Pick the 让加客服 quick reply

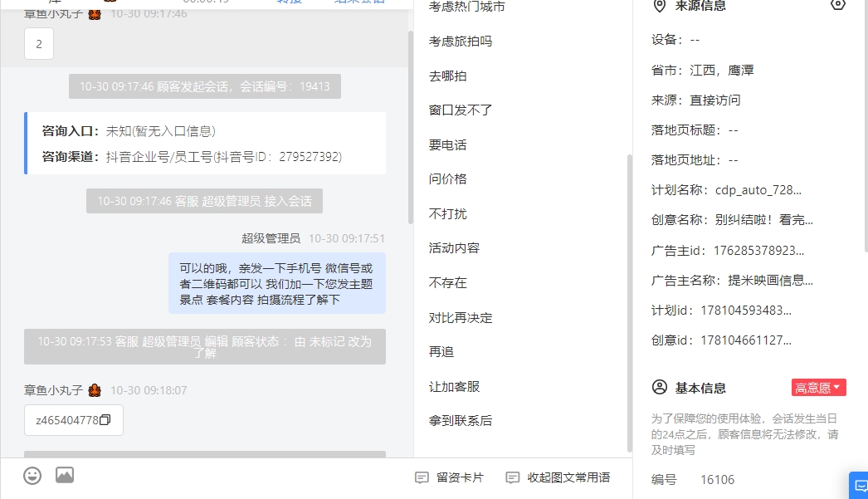coord(454,387)
